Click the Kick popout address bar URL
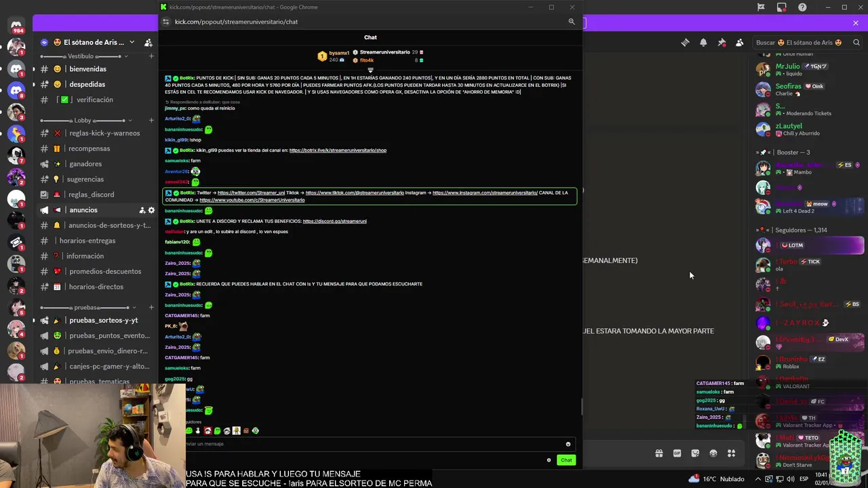868x488 pixels. click(236, 22)
